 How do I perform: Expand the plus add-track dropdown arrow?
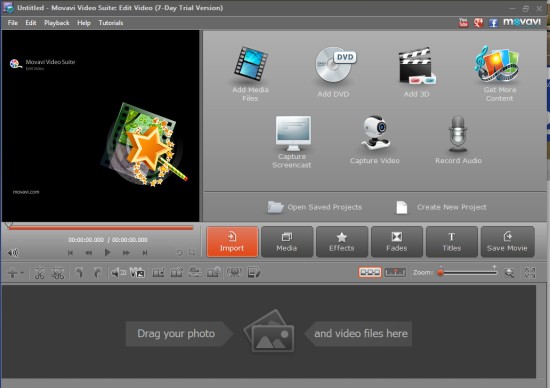22,273
